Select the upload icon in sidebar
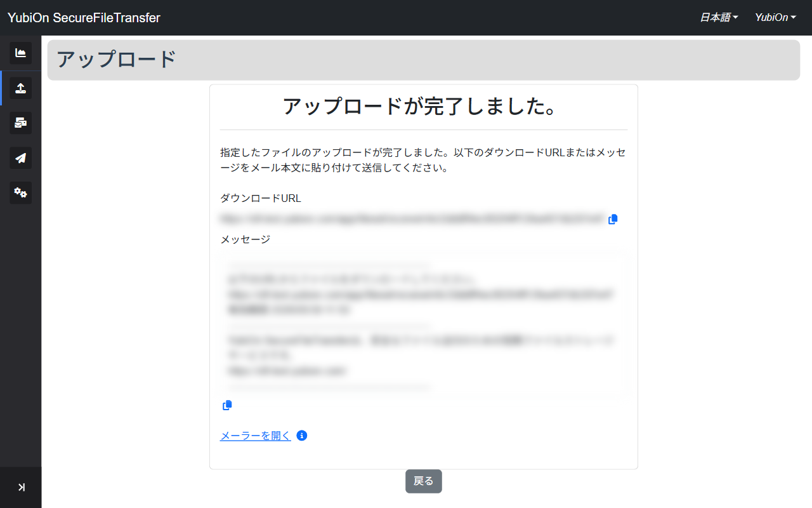Screen dimensions: 812x508 point(20,88)
